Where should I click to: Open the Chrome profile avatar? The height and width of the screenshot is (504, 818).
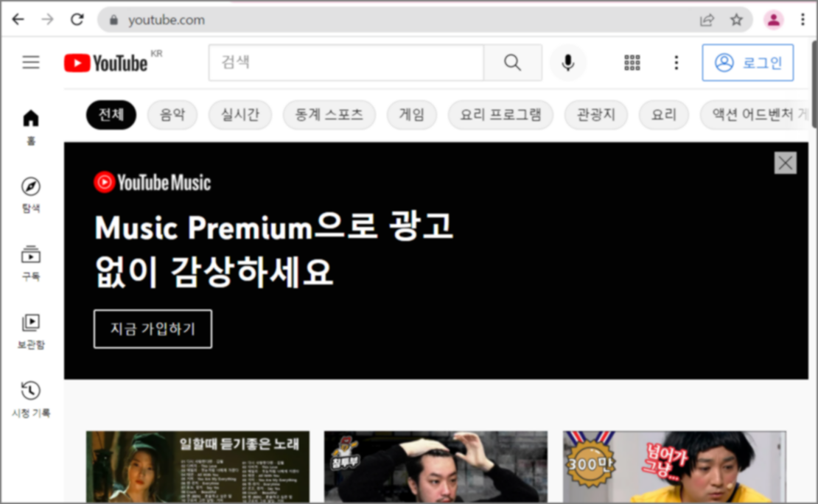pos(774,20)
